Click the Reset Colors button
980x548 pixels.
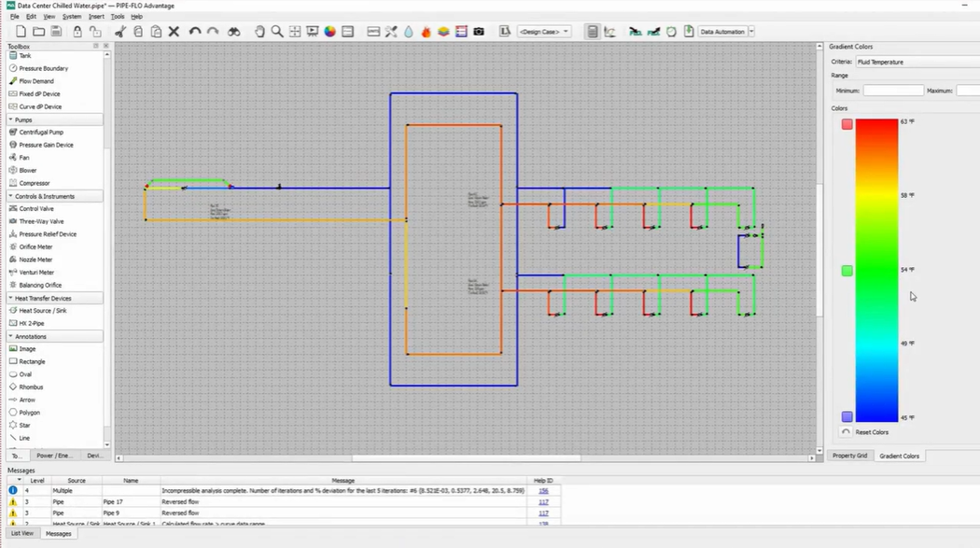pyautogui.click(x=871, y=432)
